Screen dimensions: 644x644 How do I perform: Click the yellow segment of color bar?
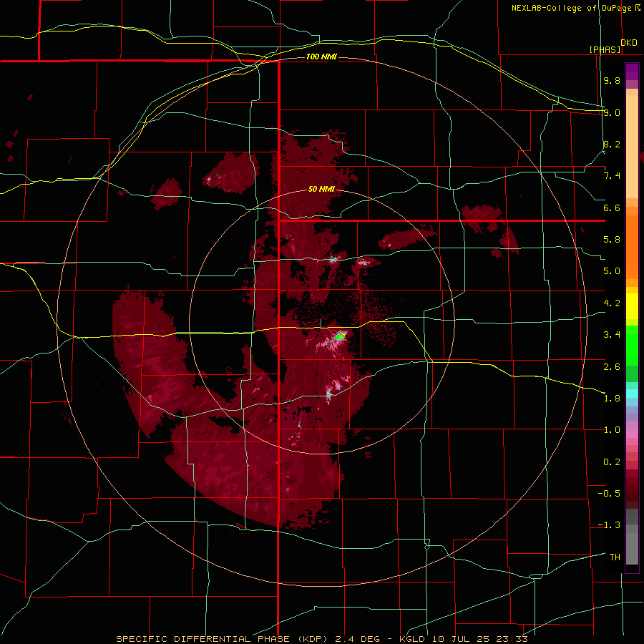tap(632, 306)
